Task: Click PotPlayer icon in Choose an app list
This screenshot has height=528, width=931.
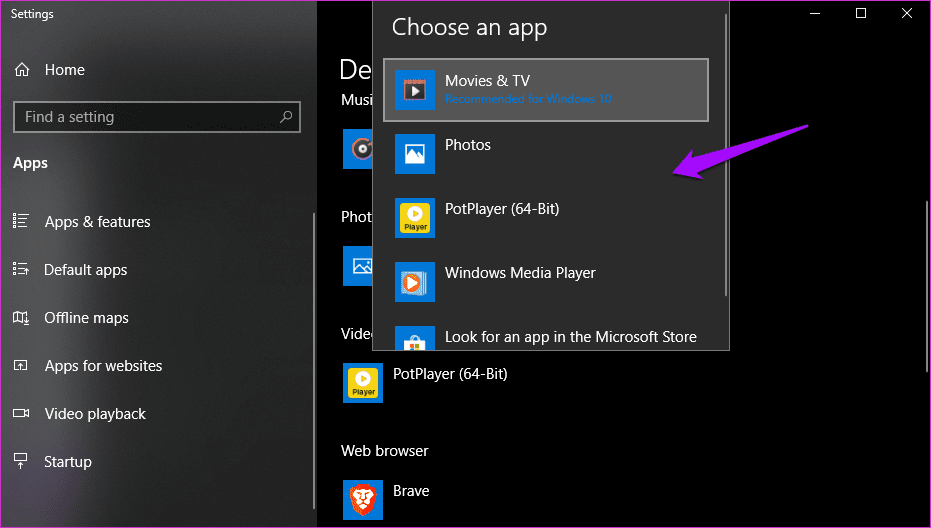Action: pyautogui.click(x=415, y=218)
